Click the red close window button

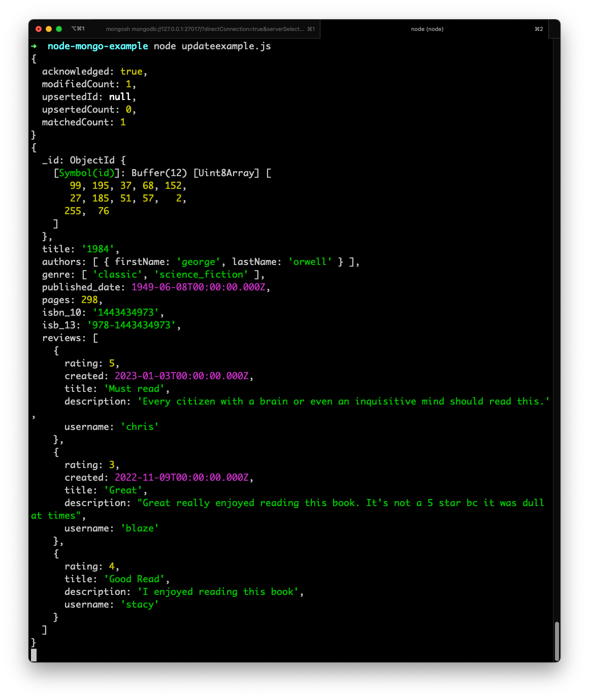[x=39, y=29]
